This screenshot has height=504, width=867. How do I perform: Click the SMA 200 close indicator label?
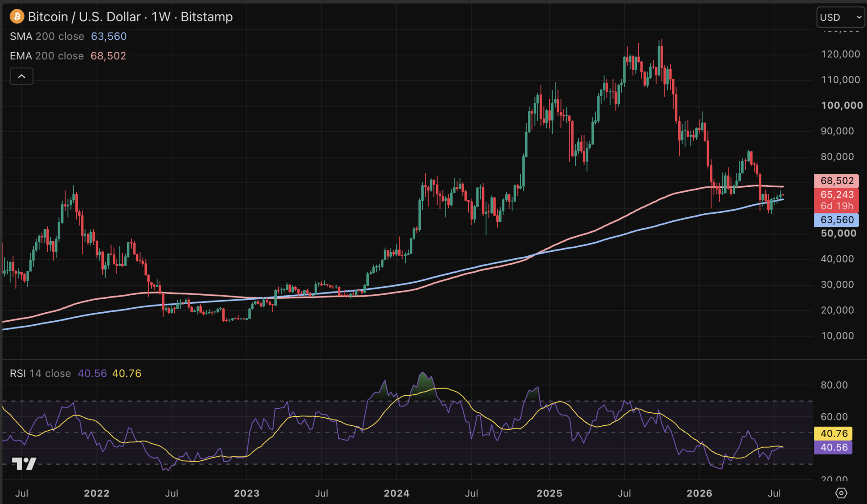tap(47, 36)
